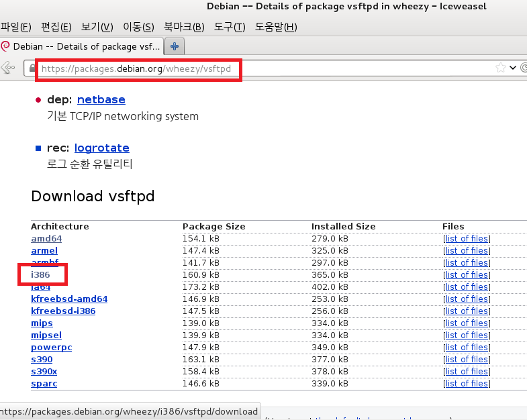The height and width of the screenshot is (420, 527).
Task: Open the 파일(F) menu
Action: tap(16, 27)
